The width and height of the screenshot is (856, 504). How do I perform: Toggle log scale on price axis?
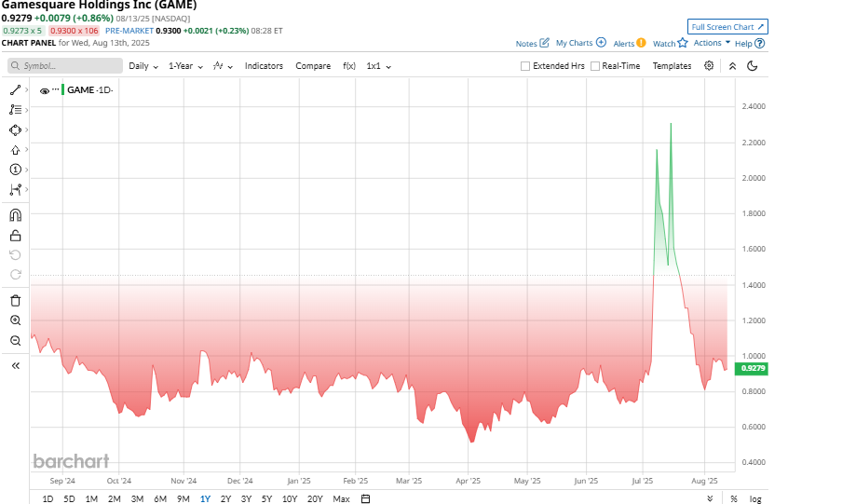point(755,498)
